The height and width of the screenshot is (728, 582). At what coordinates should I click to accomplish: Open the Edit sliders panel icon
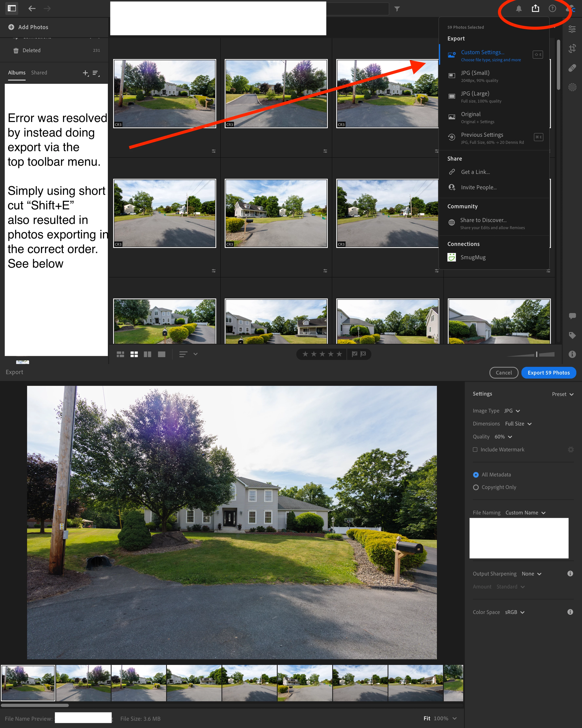pos(572,29)
